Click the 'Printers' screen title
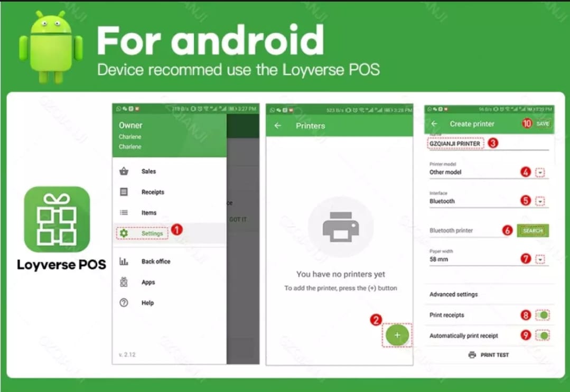This screenshot has width=570, height=392. (311, 126)
